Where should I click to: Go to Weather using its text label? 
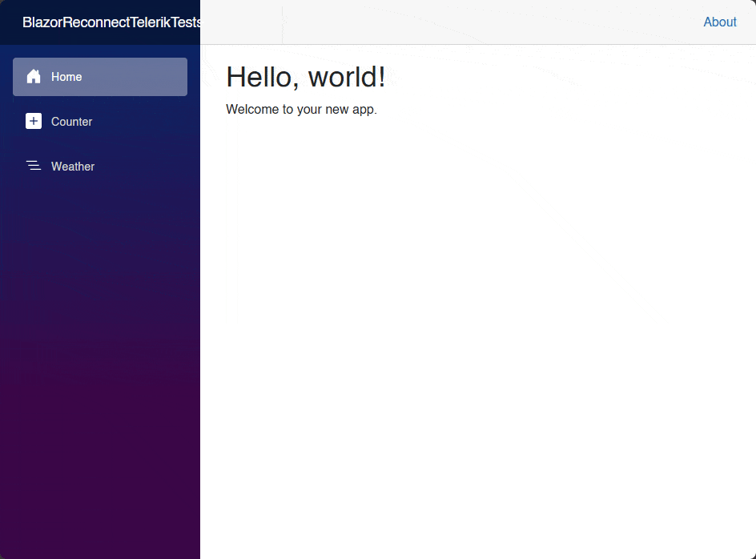coord(73,167)
